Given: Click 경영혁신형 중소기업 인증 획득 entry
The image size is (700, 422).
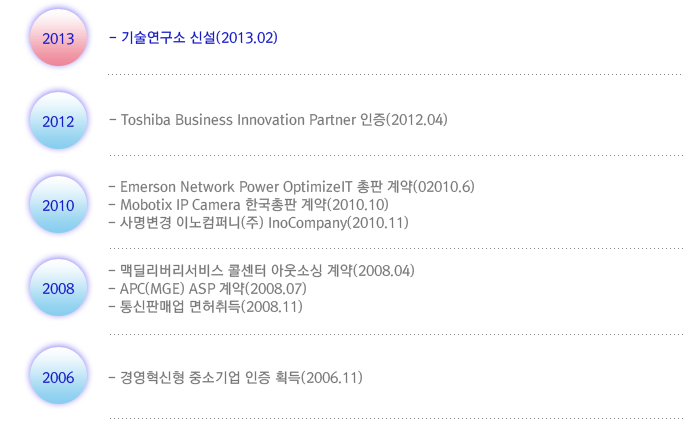Looking at the screenshot, I should [236, 378].
